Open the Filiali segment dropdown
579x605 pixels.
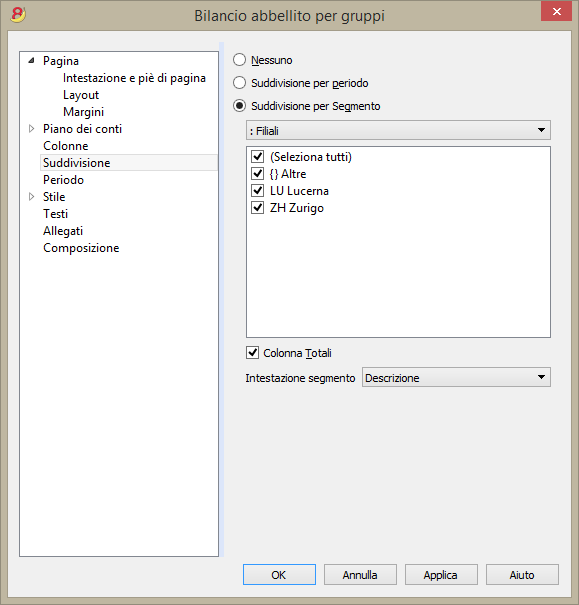[x=398, y=130]
